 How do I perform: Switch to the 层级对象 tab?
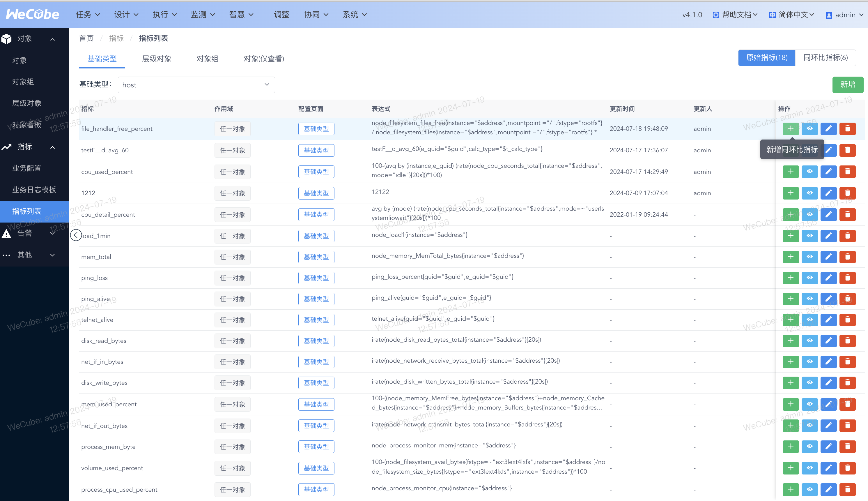[x=157, y=59]
